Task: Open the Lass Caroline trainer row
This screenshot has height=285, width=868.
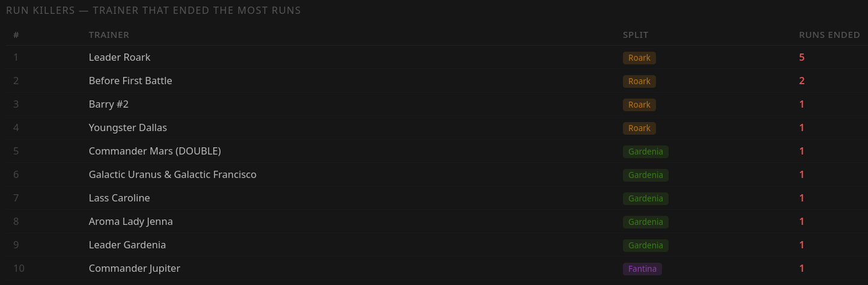Action: click(x=434, y=198)
